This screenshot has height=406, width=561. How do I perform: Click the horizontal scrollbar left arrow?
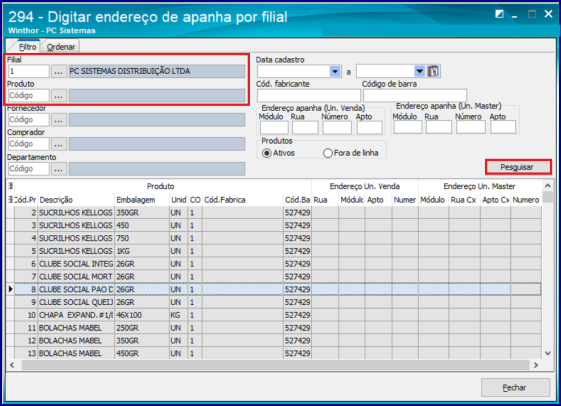point(12,365)
